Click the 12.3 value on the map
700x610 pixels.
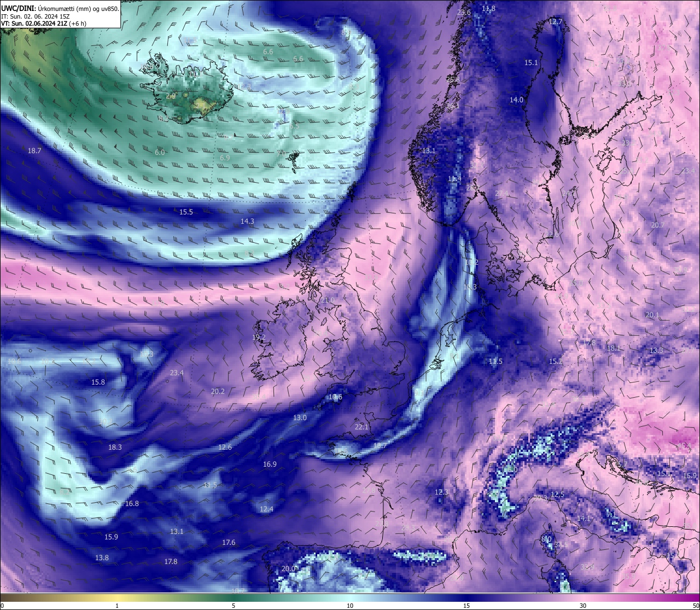pos(441,492)
